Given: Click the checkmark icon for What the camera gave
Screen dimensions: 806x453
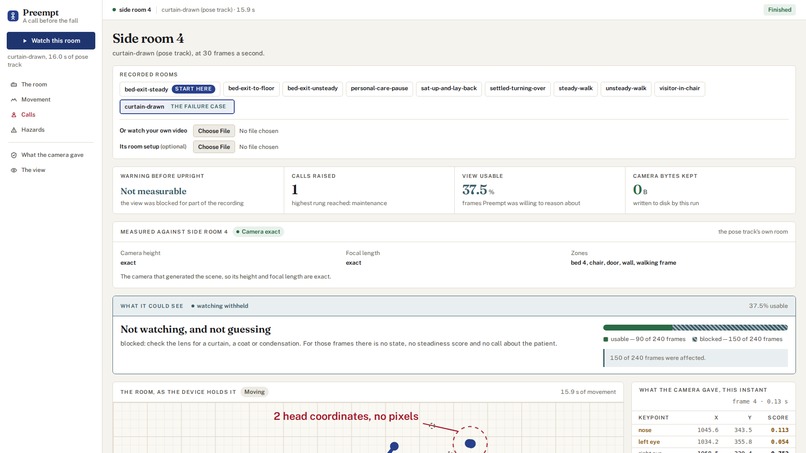Looking at the screenshot, I should 14,155.
